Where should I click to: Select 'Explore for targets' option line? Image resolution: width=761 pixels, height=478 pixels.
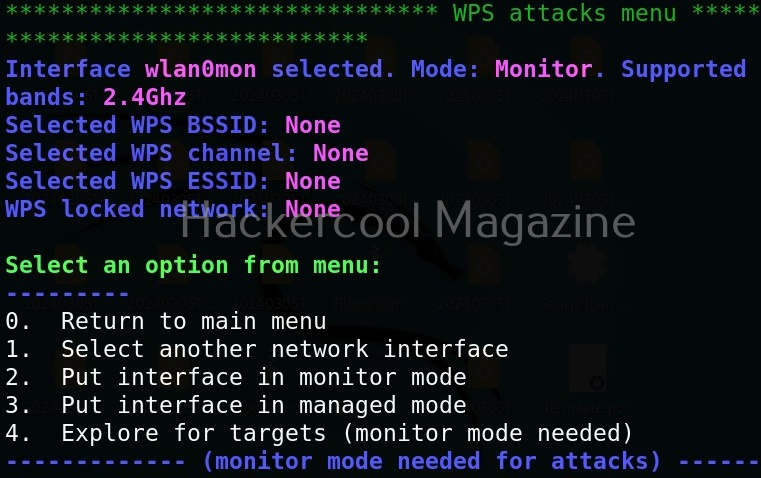(319, 433)
